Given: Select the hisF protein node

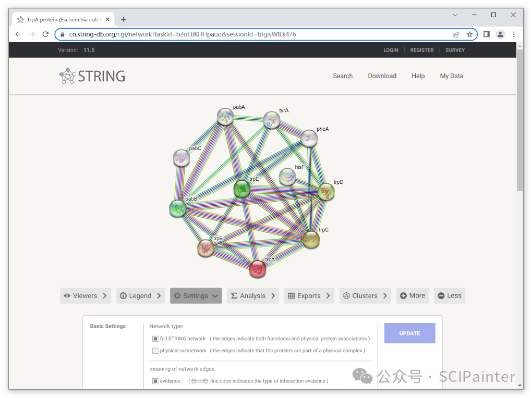Looking at the screenshot, I should pyautogui.click(x=287, y=177).
